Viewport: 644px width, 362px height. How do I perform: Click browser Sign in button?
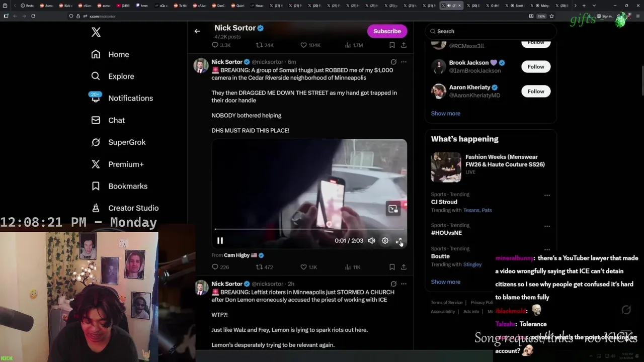(x=604, y=16)
